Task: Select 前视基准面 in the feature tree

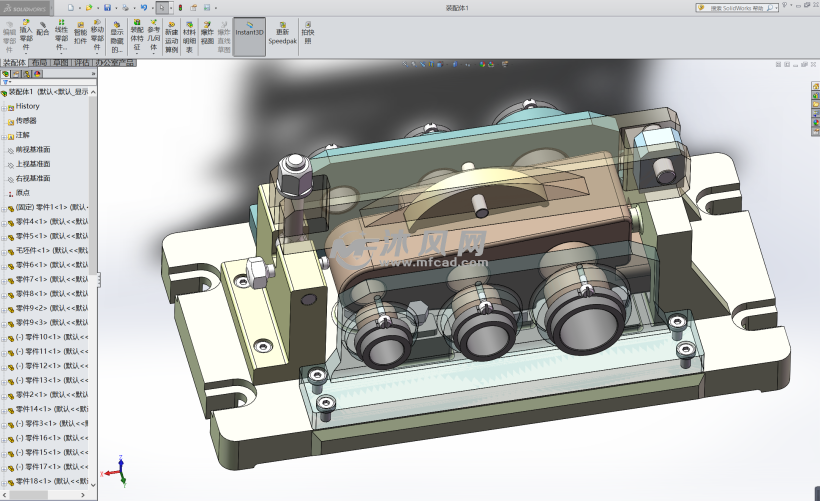Action: point(32,149)
